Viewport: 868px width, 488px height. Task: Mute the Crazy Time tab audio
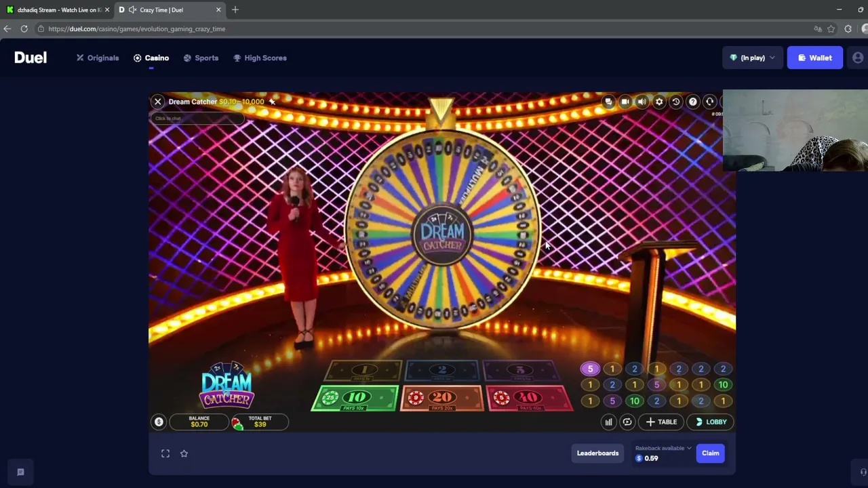pos(133,10)
